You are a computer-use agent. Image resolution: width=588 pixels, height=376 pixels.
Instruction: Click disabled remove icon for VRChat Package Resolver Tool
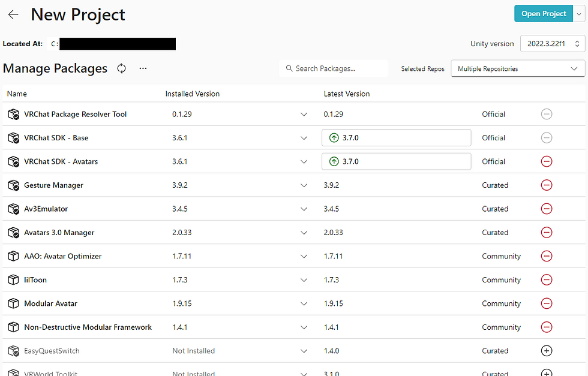click(x=547, y=114)
